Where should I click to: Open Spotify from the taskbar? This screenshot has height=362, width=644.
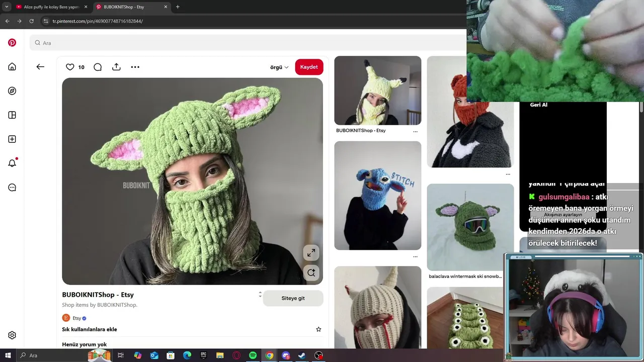coord(253,355)
